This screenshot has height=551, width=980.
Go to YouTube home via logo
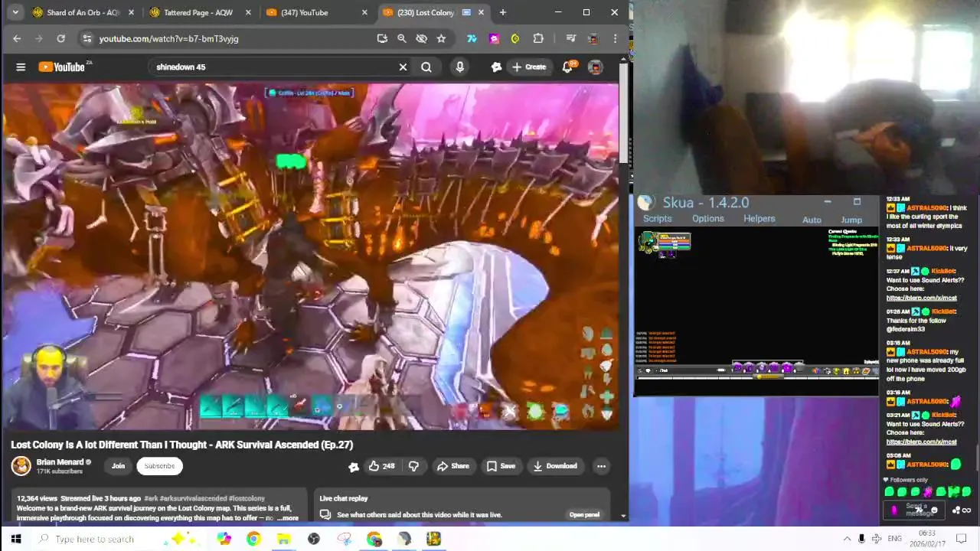[x=62, y=67]
